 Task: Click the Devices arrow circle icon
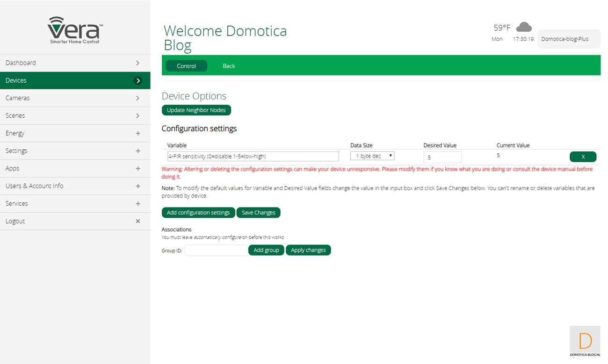(x=138, y=80)
